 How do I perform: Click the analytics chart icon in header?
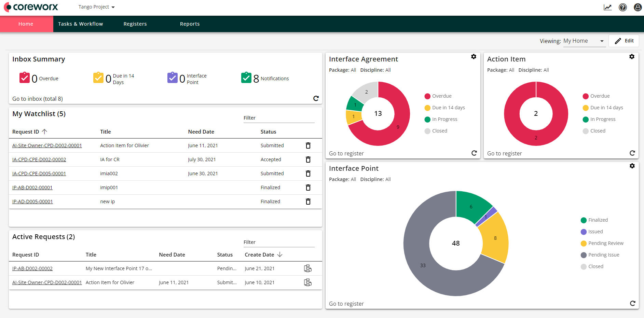point(607,7)
